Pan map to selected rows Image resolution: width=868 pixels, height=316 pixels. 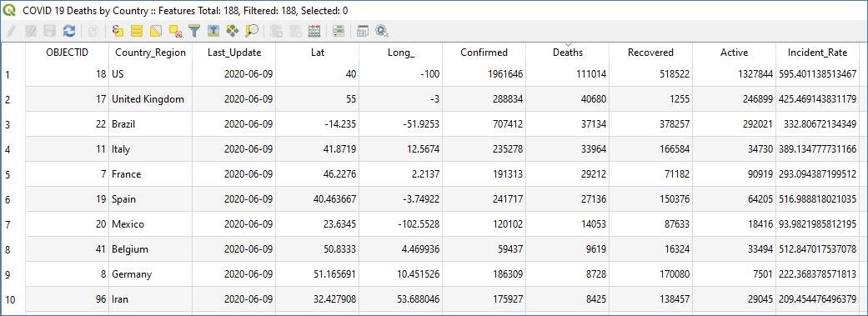pyautogui.click(x=233, y=31)
